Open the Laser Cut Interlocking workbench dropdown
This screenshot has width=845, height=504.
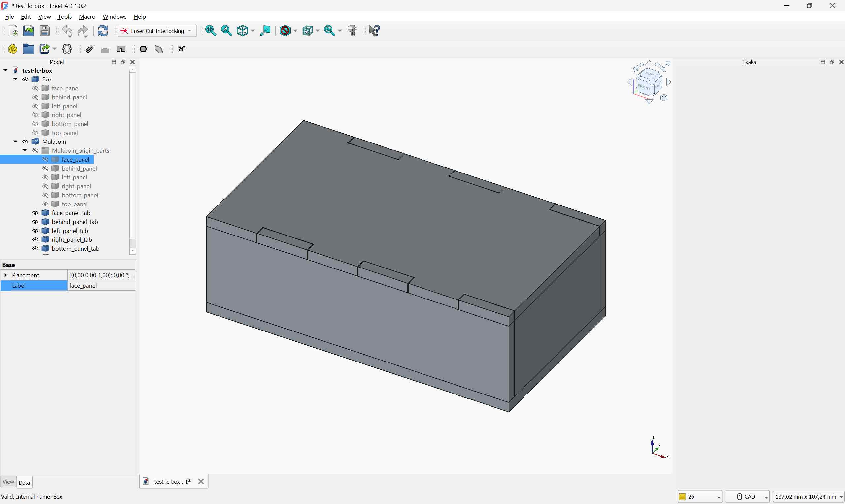point(157,31)
